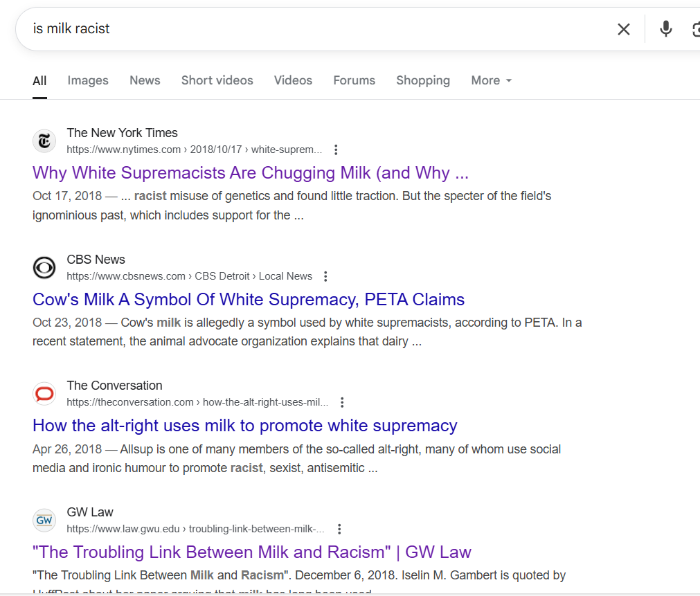Image resolution: width=700 pixels, height=596 pixels.
Task: Open Forums tab
Action: (x=354, y=80)
